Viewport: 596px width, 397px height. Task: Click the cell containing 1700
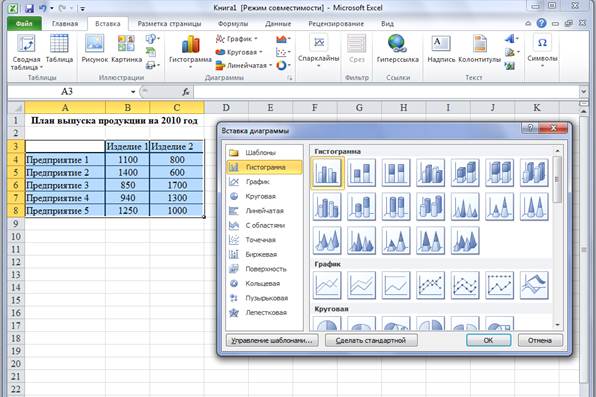pos(177,185)
